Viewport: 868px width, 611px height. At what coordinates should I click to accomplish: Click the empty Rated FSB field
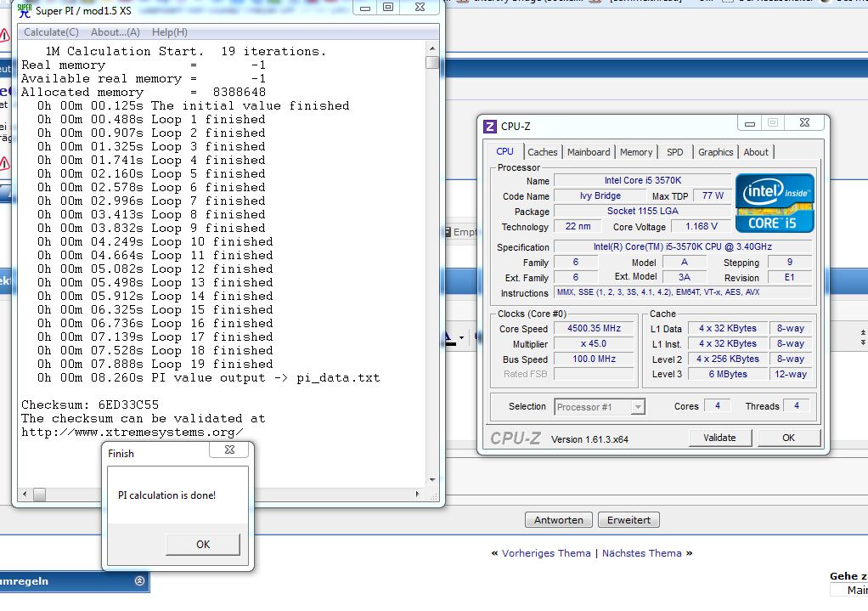coord(594,375)
